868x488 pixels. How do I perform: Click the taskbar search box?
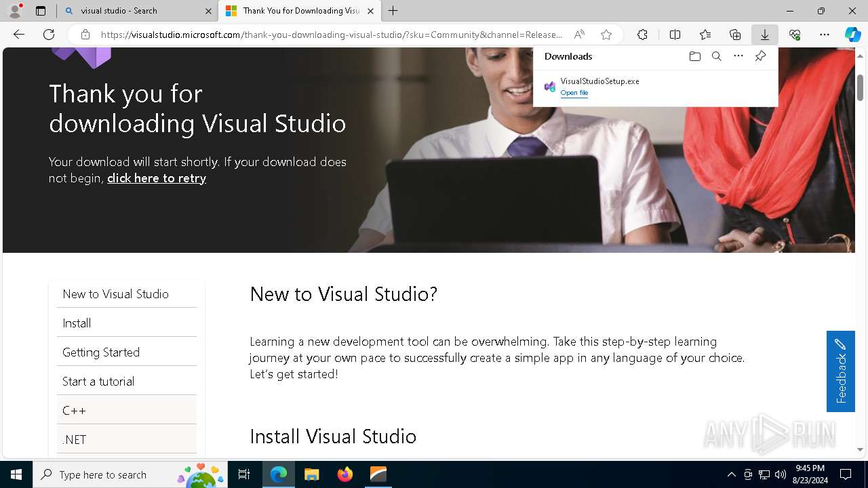130,474
